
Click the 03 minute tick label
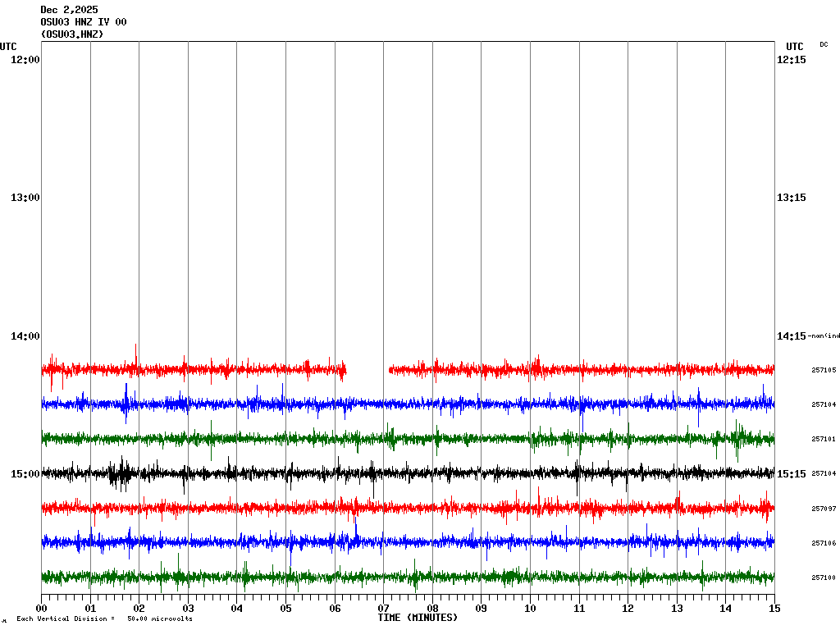(188, 609)
